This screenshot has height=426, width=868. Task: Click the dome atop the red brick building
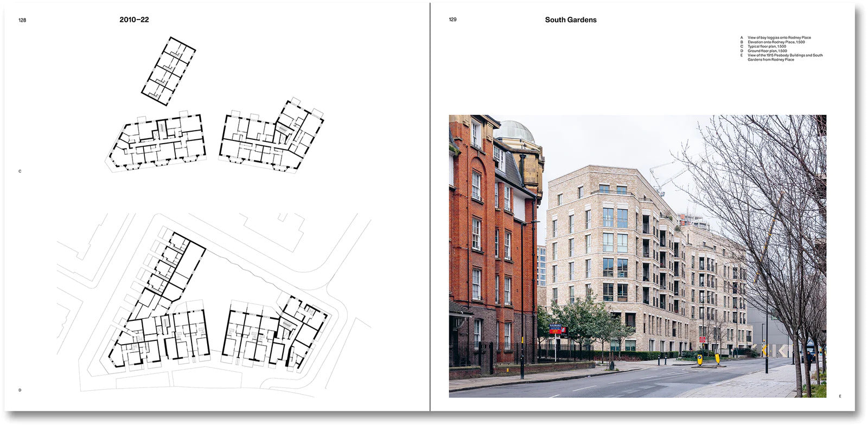[515, 131]
